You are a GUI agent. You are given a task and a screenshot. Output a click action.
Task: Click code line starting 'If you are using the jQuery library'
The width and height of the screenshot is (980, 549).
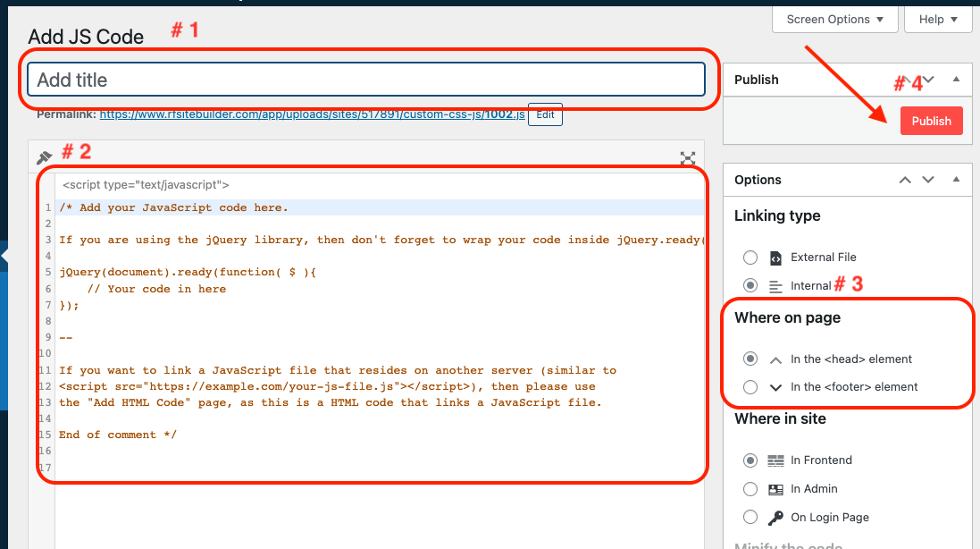click(381, 241)
